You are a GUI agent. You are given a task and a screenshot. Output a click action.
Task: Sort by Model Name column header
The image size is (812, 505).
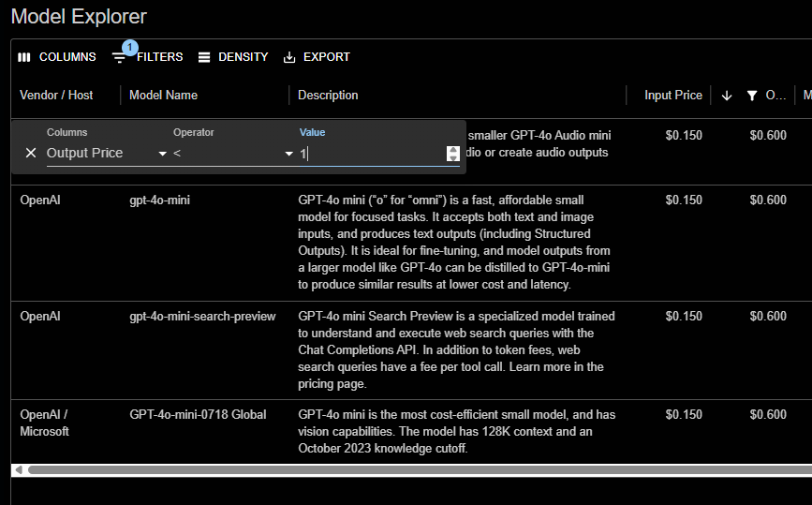pyautogui.click(x=163, y=96)
